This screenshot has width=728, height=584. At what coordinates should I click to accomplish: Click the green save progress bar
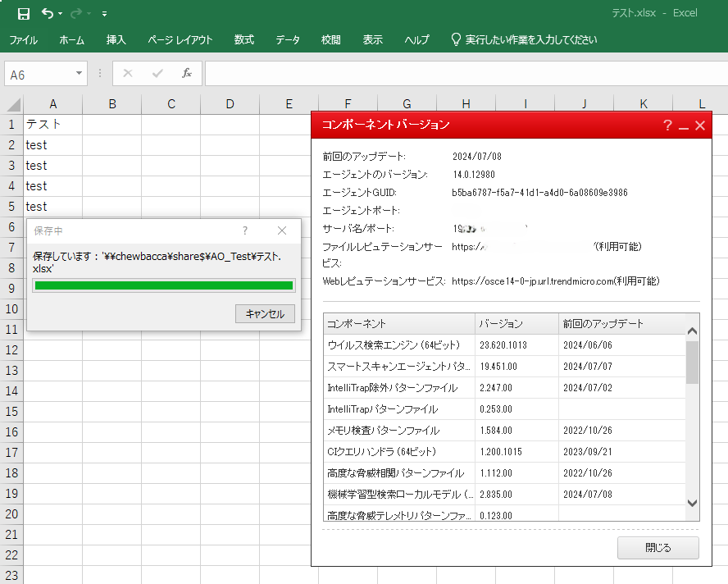(163, 285)
